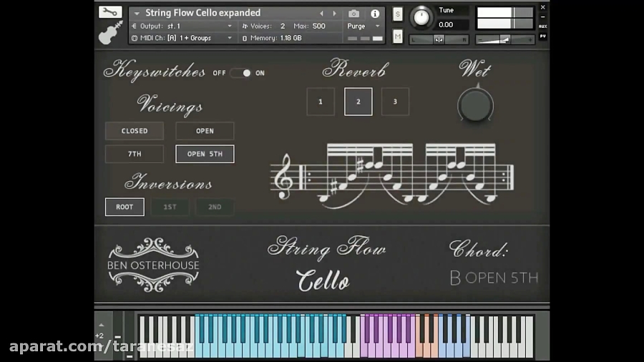644x362 pixels.
Task: Click the camera snapshot icon
Action: (353, 14)
